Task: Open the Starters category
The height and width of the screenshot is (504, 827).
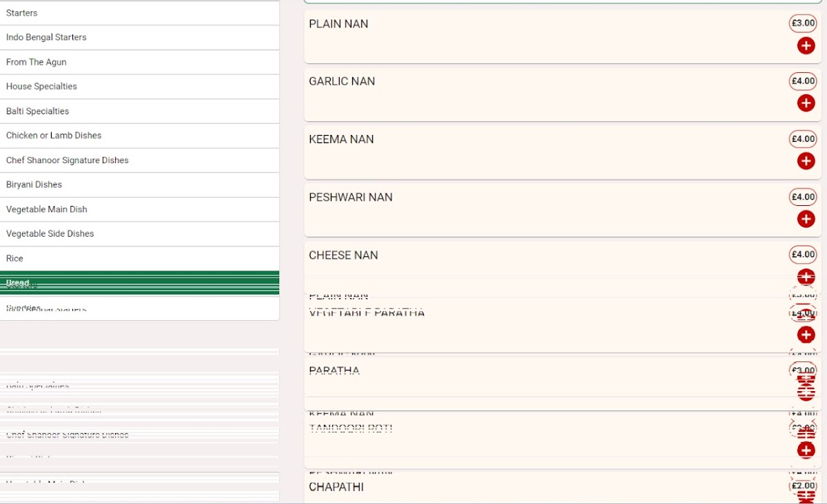Action: tap(139, 13)
